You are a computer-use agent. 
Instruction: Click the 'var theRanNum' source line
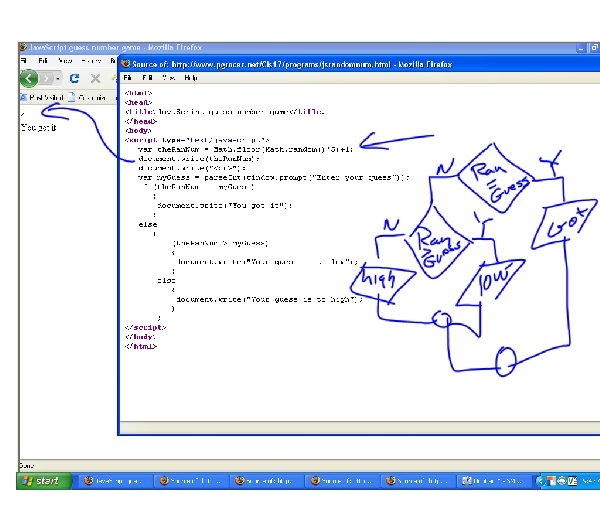(245, 149)
